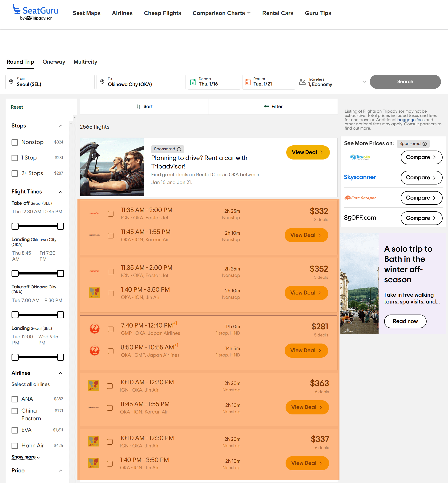
Task: Click the left handle of Take-off Seoul slider
Action: tap(15, 226)
